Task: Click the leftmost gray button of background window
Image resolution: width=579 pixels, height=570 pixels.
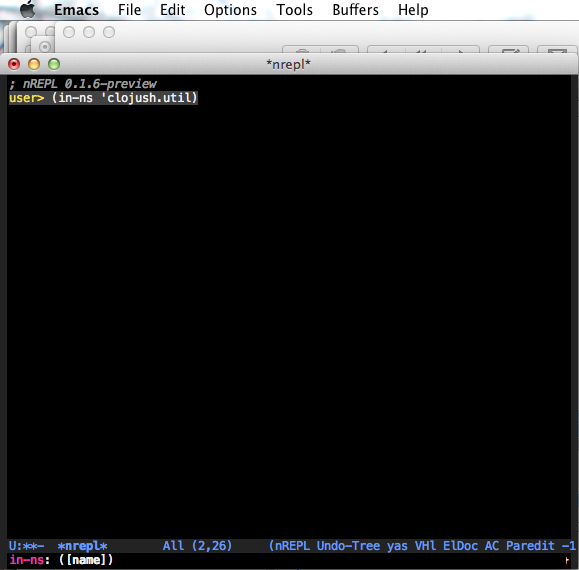Action: point(69,32)
